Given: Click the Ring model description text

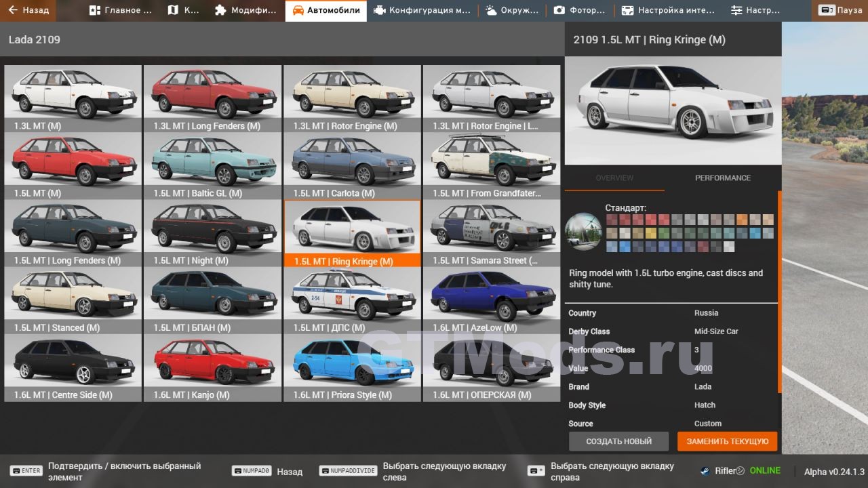Looking at the screenshot, I should point(666,279).
